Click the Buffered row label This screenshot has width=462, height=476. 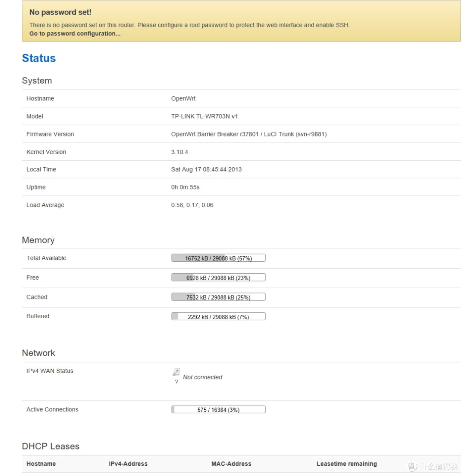[x=38, y=316]
